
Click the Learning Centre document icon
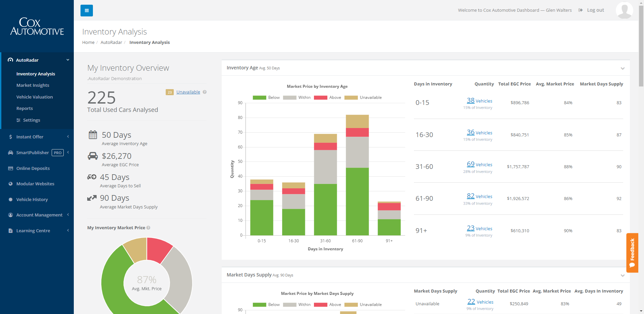[x=10, y=231]
